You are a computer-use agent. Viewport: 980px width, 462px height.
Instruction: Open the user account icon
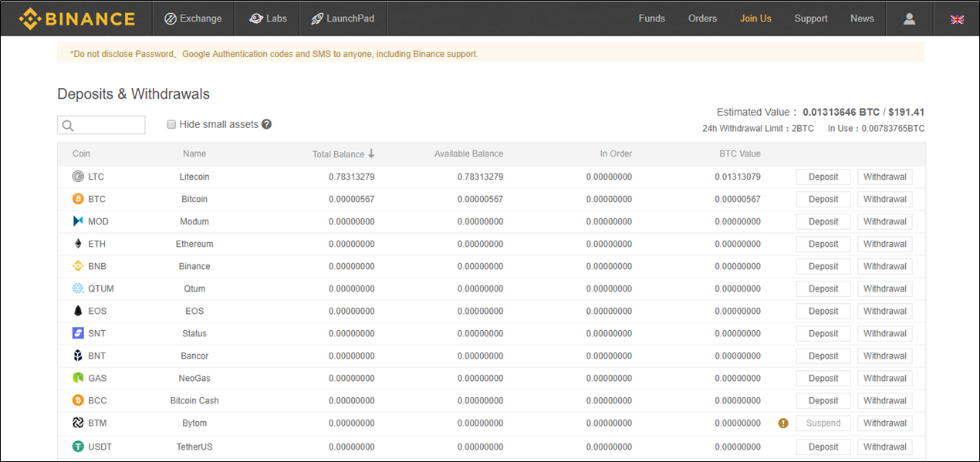pos(909,19)
